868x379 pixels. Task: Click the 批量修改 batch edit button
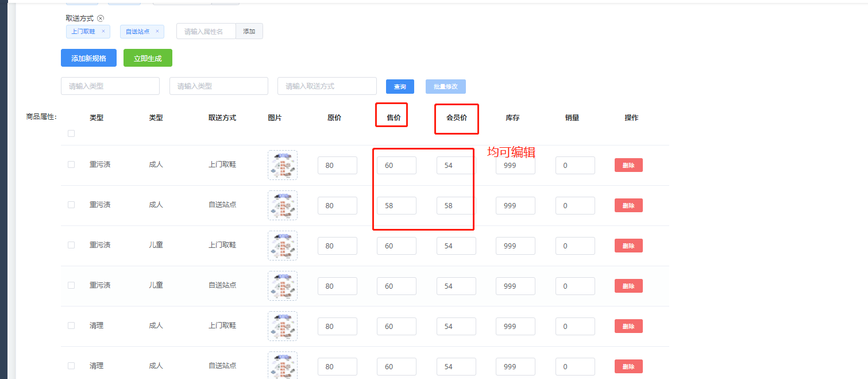point(445,86)
